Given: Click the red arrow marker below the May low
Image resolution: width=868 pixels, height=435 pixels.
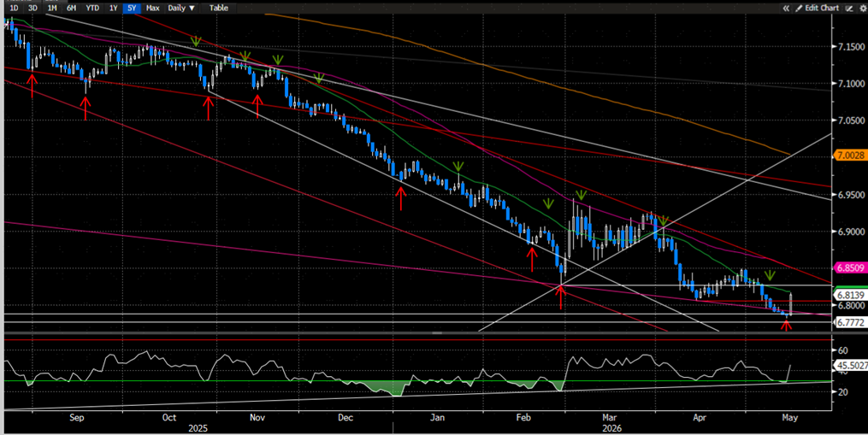Looking at the screenshot, I should [786, 324].
